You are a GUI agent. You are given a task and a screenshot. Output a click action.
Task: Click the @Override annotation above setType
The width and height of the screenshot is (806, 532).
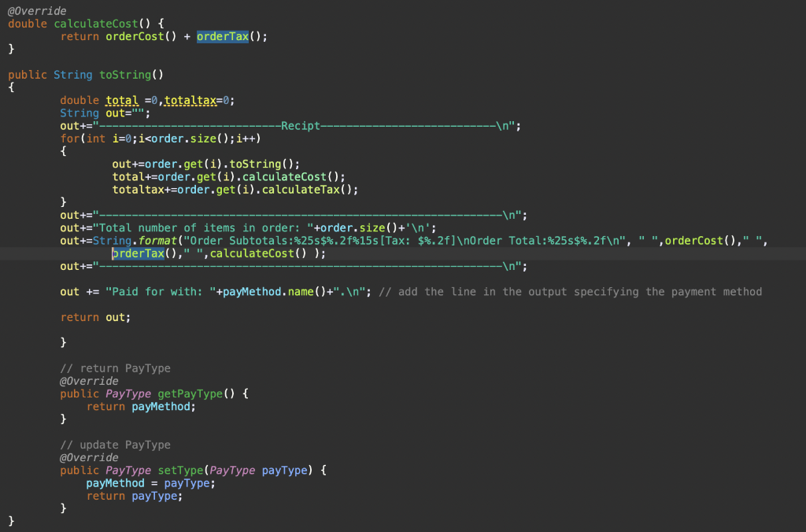(x=89, y=457)
